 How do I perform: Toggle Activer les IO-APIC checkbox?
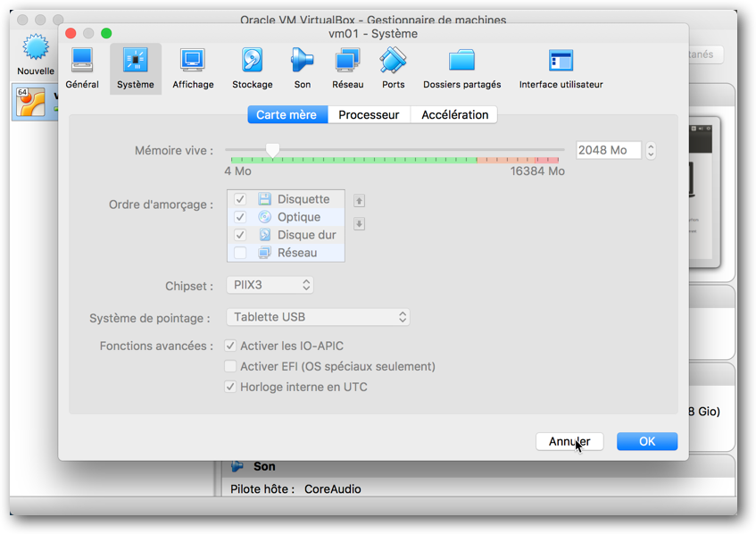coord(230,346)
